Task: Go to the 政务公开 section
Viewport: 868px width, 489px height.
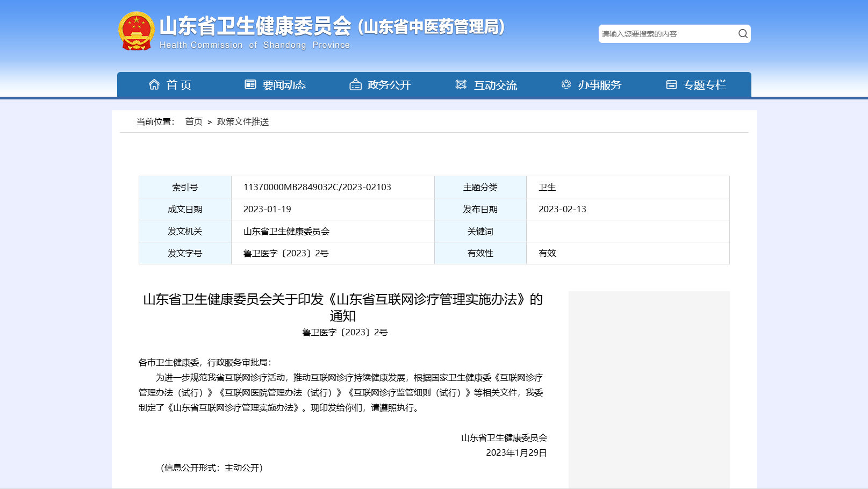Action: [389, 85]
